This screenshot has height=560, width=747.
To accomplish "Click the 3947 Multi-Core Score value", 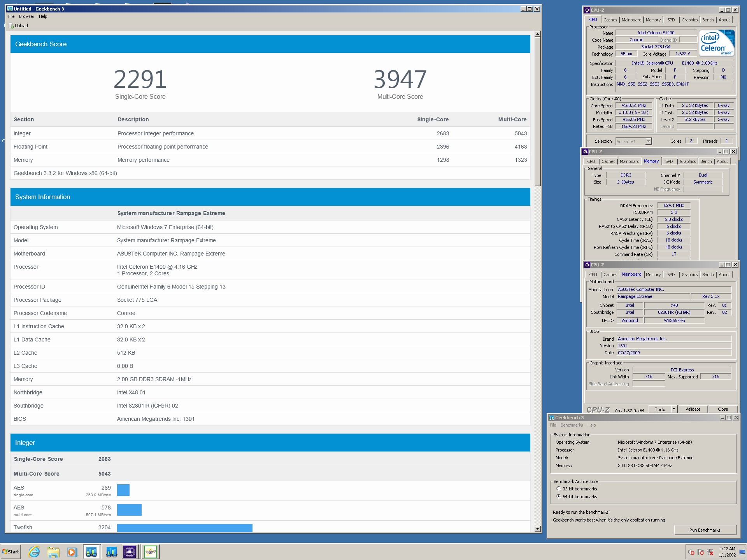I will [400, 79].
